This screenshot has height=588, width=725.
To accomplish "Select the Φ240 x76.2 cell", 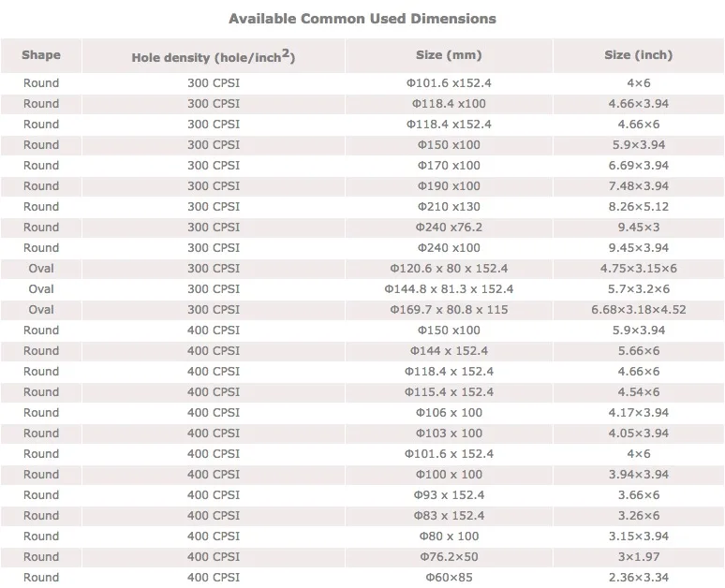I will pyautogui.click(x=449, y=228).
